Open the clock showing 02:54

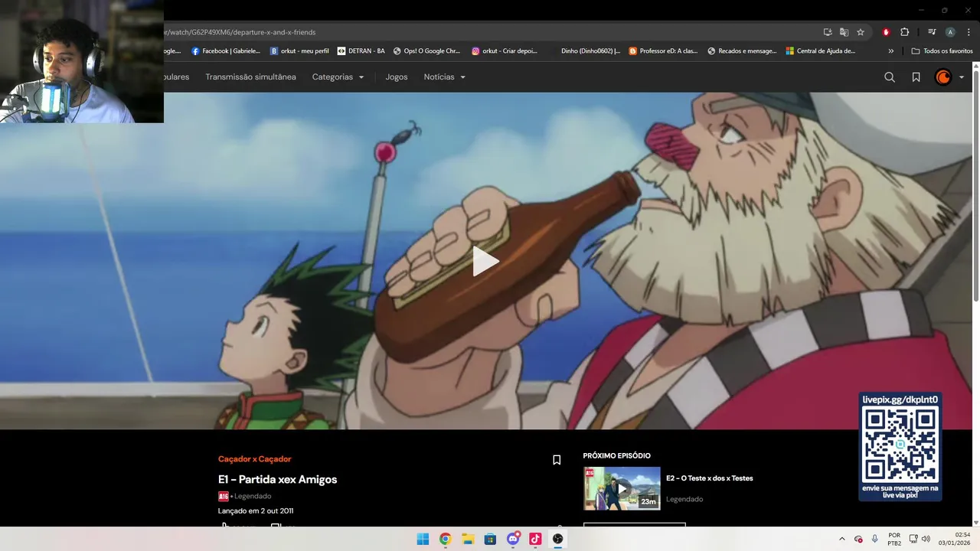955,539
